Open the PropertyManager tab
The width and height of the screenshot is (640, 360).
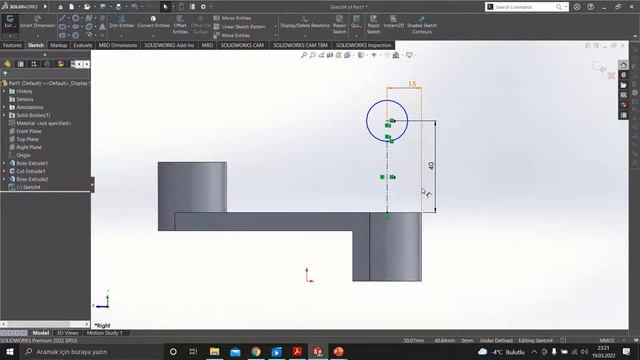point(21,64)
